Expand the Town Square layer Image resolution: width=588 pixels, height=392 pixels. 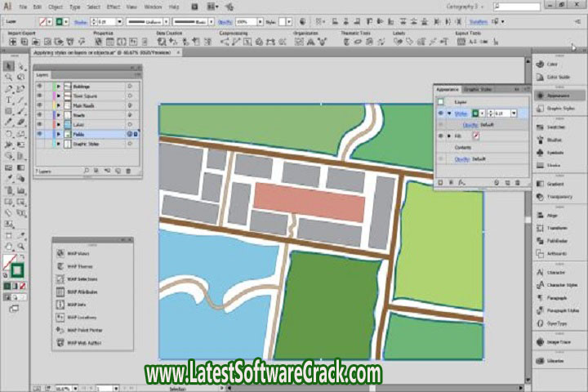pyautogui.click(x=57, y=96)
